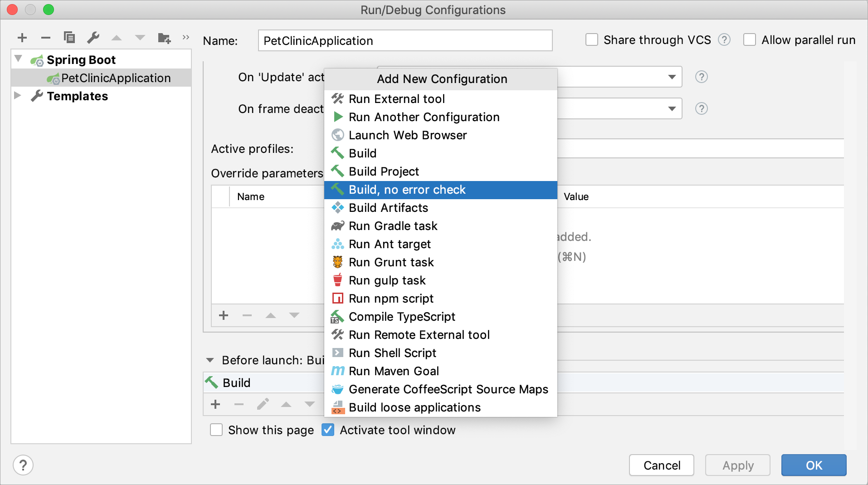The height and width of the screenshot is (485, 868).
Task: Select Compile TypeScript entry
Action: point(441,317)
